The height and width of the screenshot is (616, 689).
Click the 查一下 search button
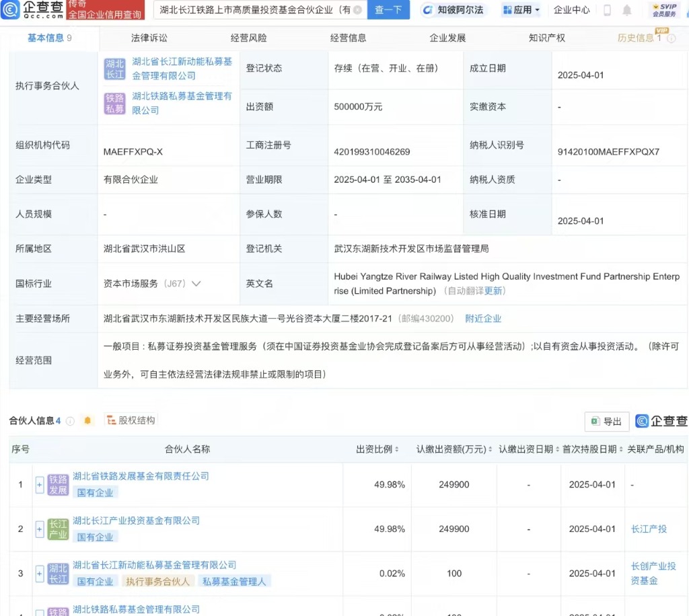click(x=388, y=10)
